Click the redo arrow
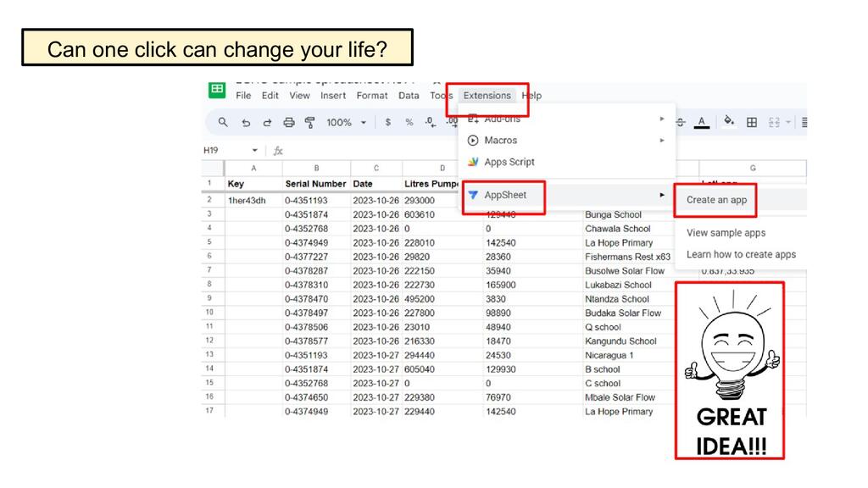868x488 pixels. (x=267, y=122)
